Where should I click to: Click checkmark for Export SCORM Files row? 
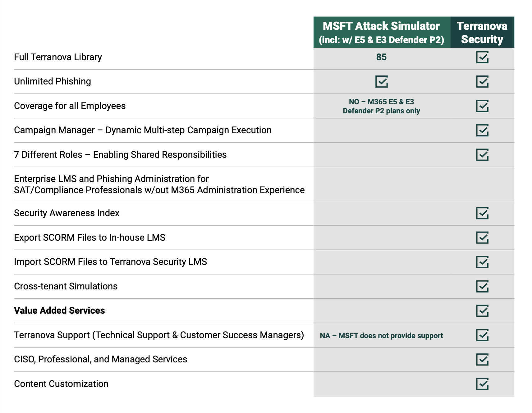click(482, 238)
